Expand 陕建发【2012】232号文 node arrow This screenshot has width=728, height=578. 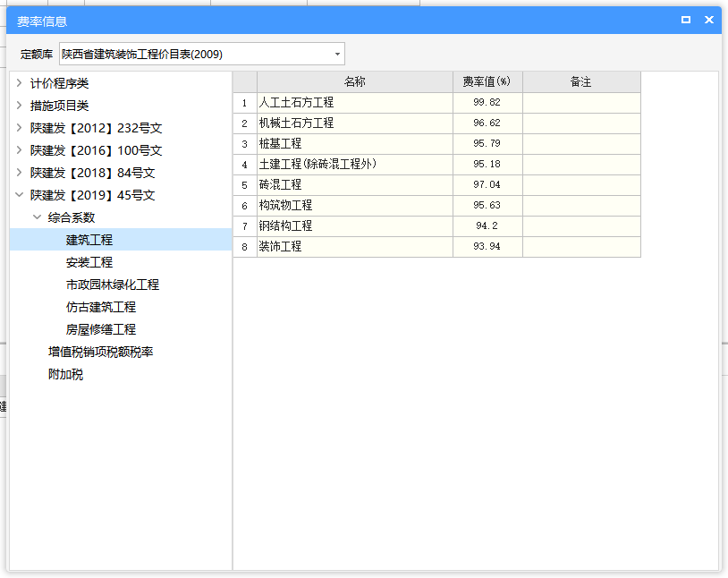(x=19, y=128)
